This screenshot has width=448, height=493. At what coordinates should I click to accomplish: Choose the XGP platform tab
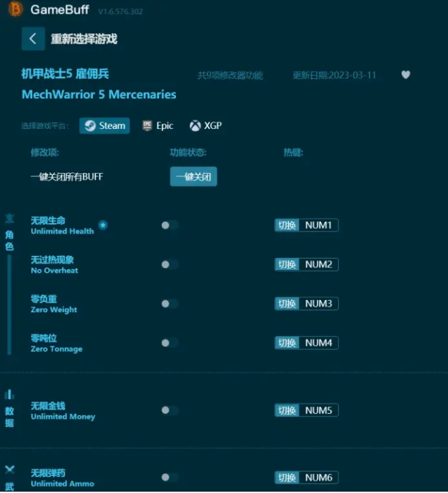(x=206, y=126)
